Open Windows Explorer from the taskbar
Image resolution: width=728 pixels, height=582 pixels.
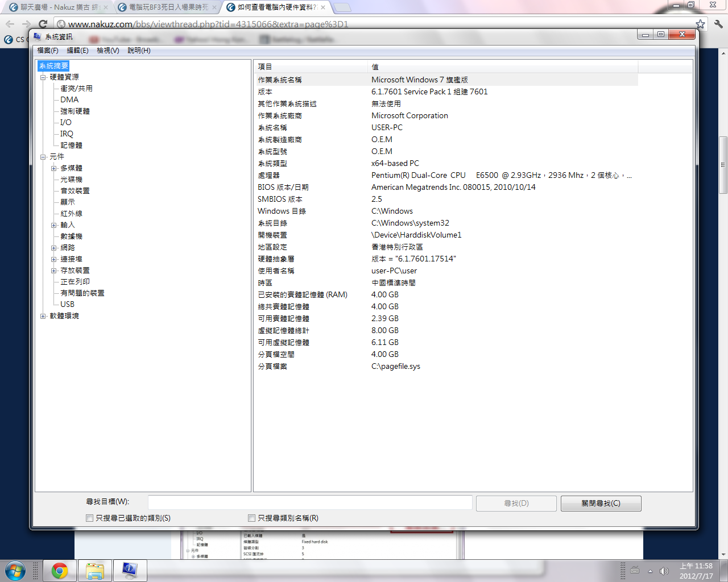(95, 571)
